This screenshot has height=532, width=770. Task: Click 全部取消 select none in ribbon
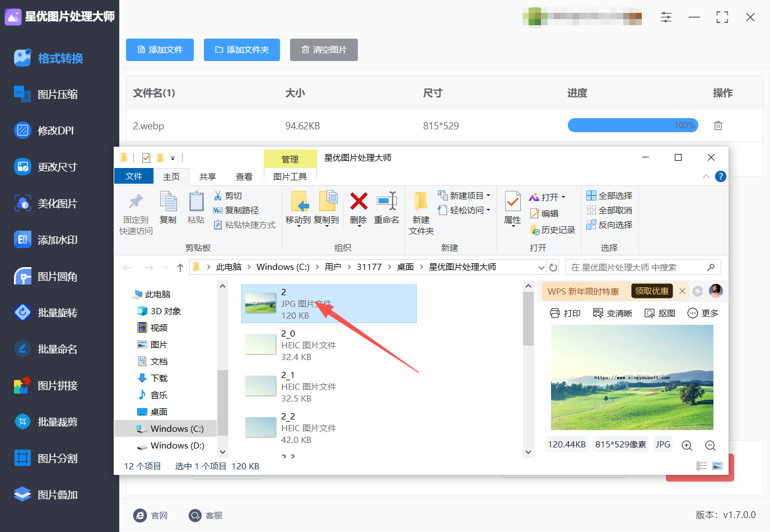609,210
